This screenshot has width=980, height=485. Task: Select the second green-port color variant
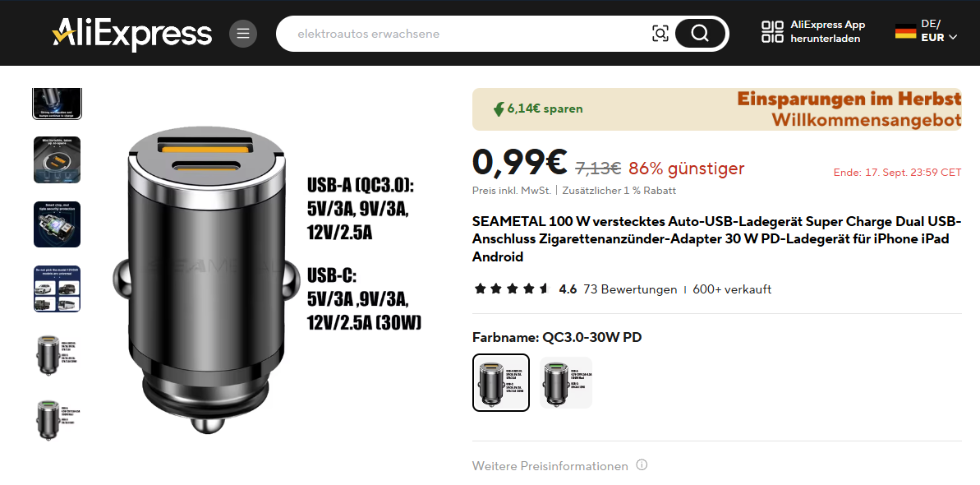point(566,382)
